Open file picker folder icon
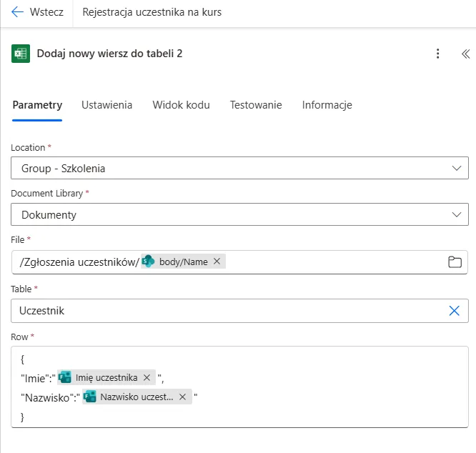The height and width of the screenshot is (453, 476). pos(455,262)
